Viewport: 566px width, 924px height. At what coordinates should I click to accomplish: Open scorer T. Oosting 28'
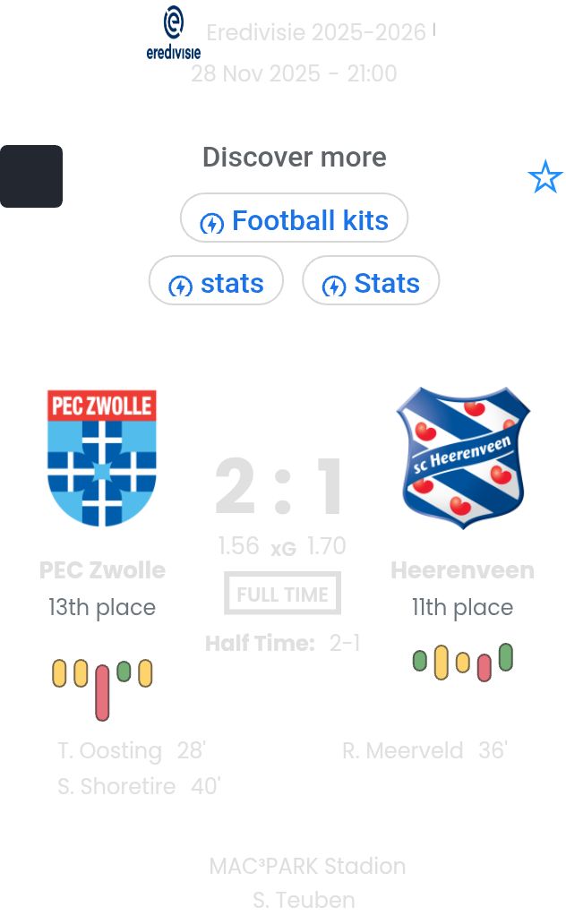132,750
